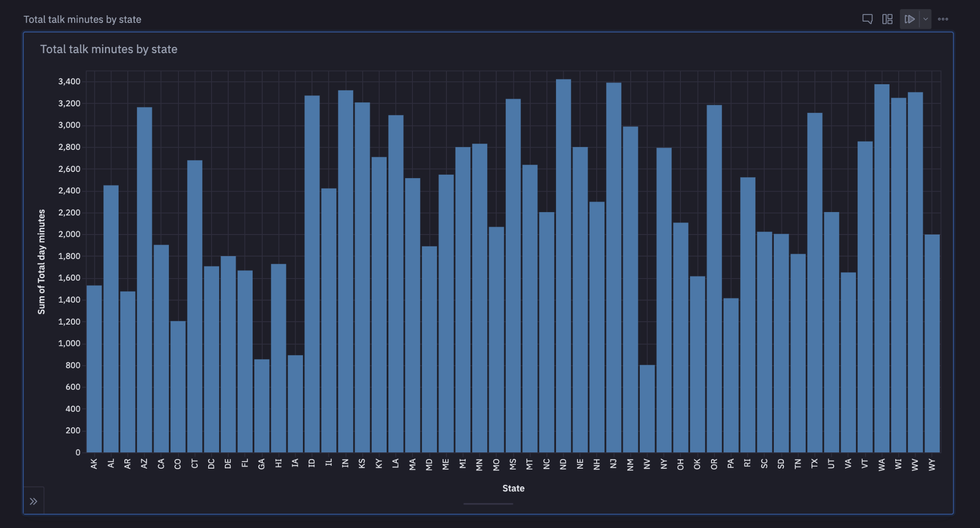
Task: Click the AK bar in chart
Action: coord(94,369)
